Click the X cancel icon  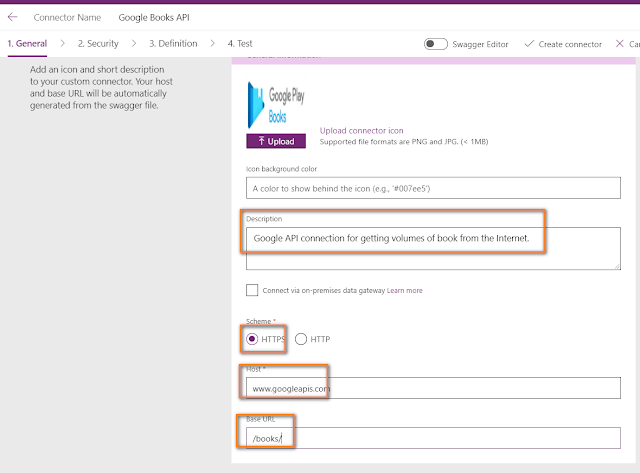(620, 44)
